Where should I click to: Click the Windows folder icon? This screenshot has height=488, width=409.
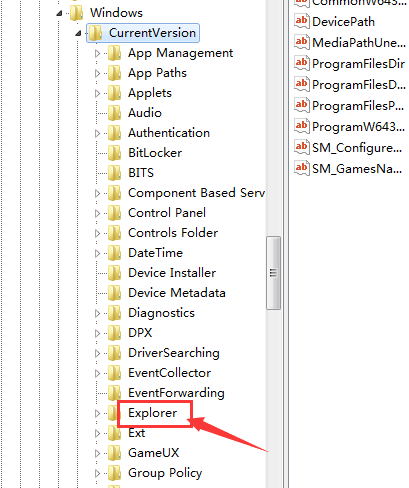tap(77, 13)
